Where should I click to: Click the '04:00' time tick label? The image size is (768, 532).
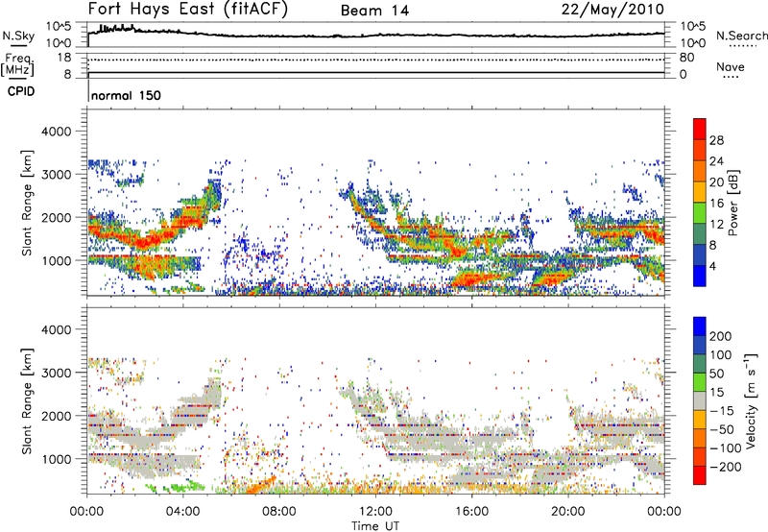click(x=182, y=512)
